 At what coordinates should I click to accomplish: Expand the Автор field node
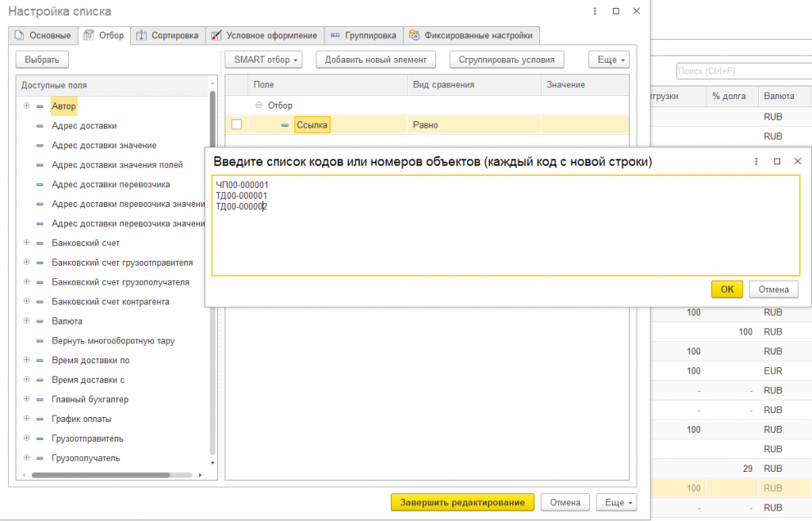pos(26,105)
